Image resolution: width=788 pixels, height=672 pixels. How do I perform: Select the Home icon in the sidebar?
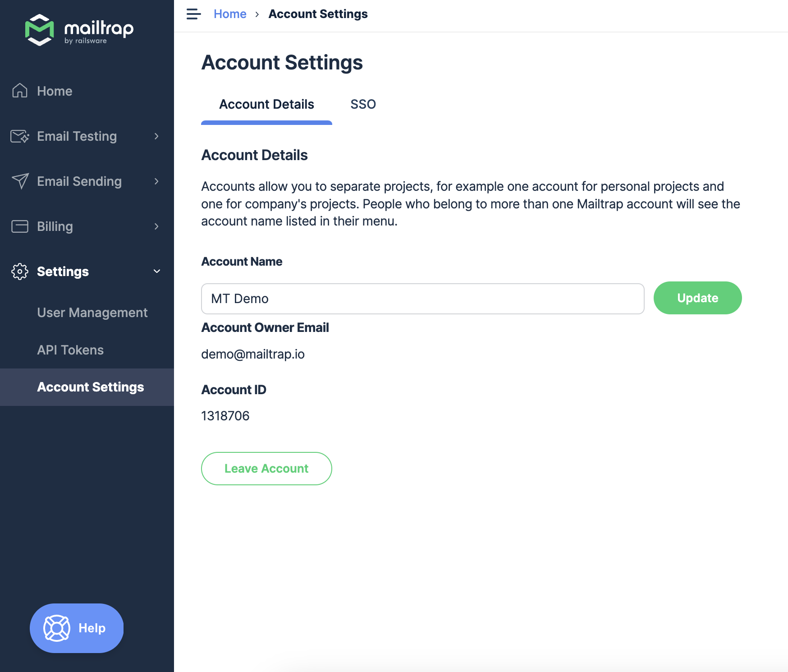(19, 91)
